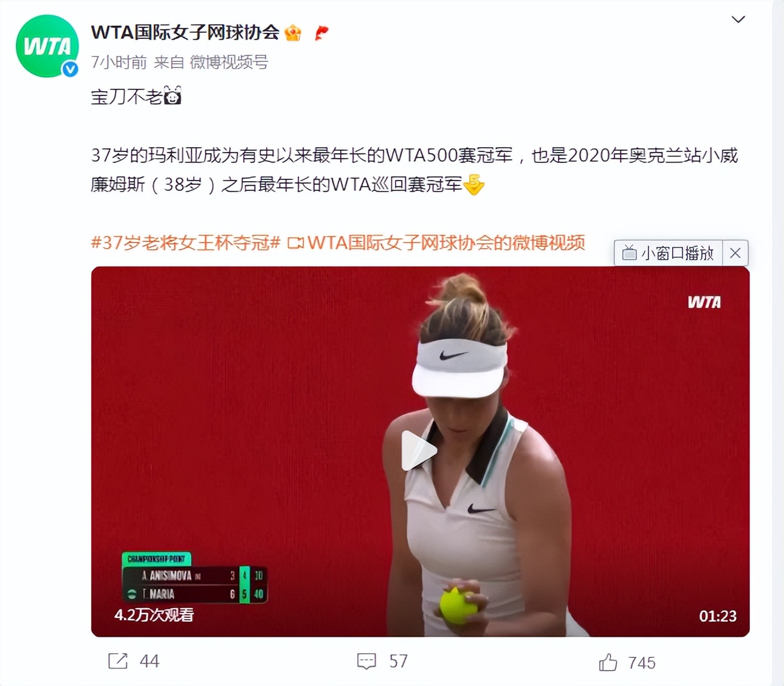
Task: Enable 小窗口播放 mini-window playback
Action: [669, 253]
